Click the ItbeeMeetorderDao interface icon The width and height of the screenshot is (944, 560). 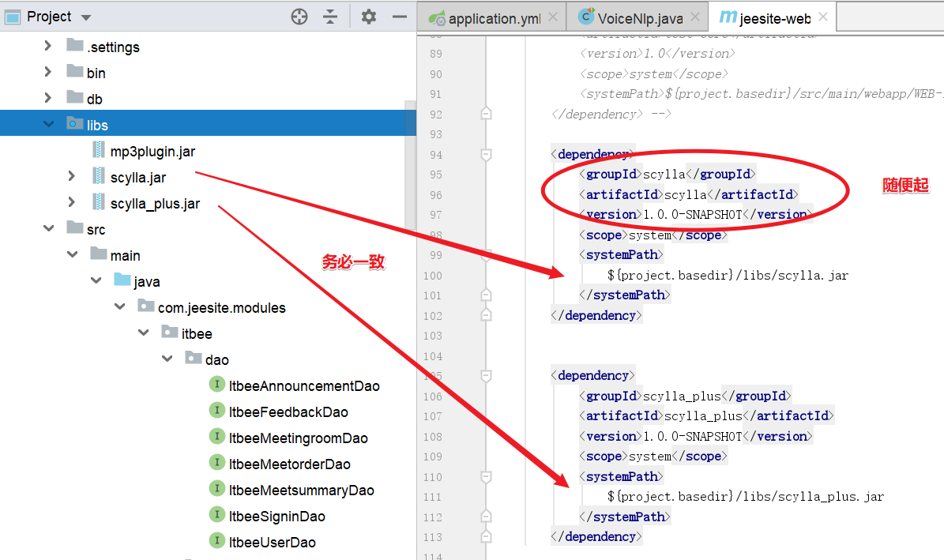pos(216,462)
